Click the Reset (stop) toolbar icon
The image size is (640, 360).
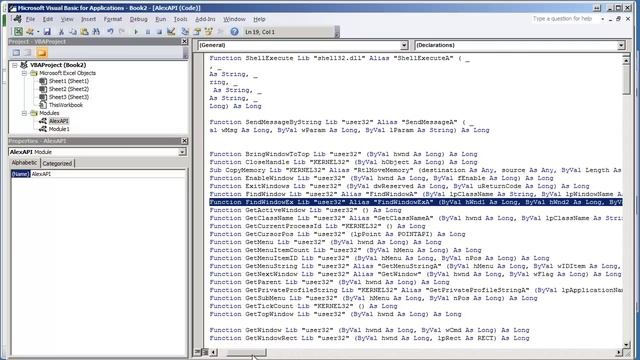[159, 31]
